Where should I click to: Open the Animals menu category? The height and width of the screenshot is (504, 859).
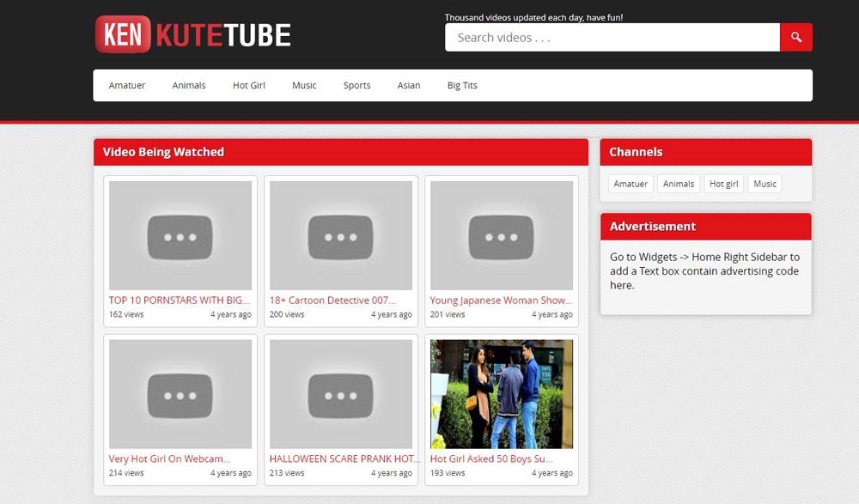tap(189, 86)
